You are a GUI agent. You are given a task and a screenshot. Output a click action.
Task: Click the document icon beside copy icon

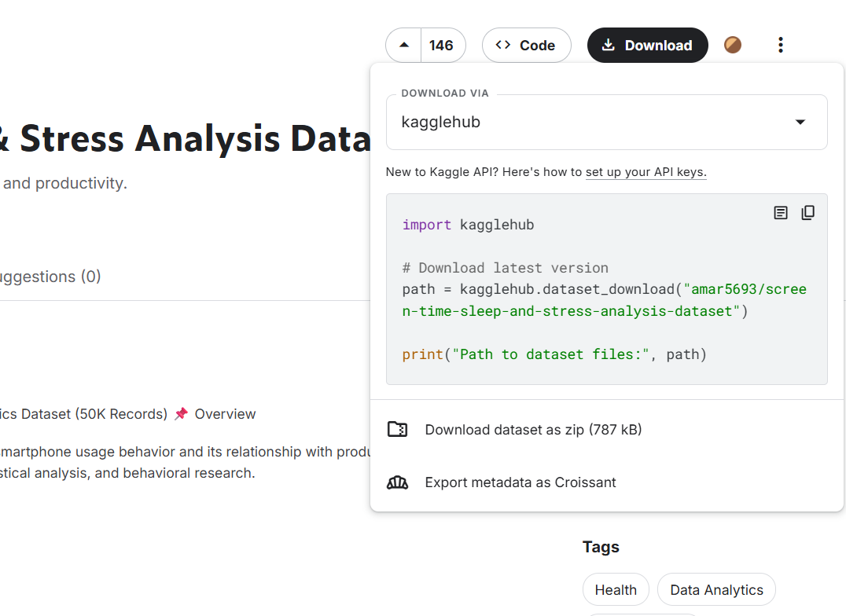click(781, 213)
